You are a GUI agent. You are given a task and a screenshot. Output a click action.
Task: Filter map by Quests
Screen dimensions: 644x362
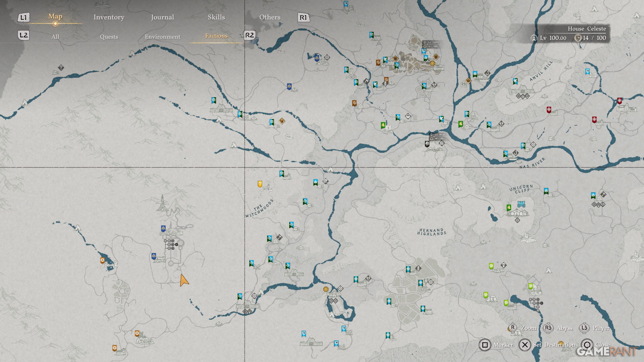(109, 37)
